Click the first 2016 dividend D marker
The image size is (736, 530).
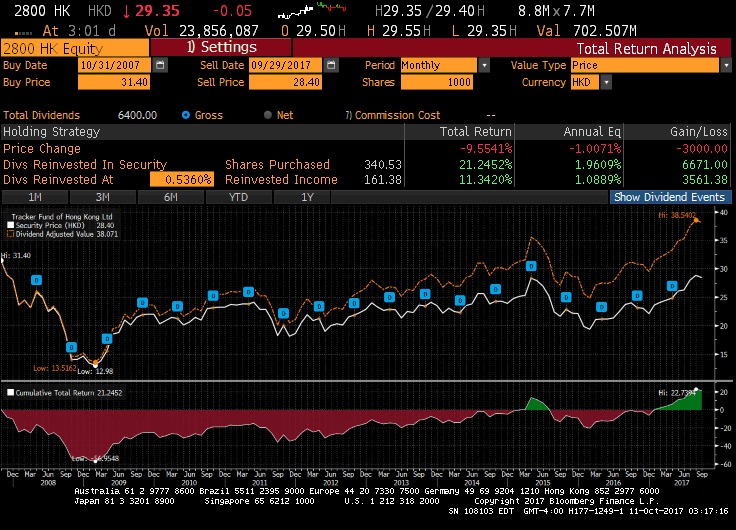pos(601,307)
